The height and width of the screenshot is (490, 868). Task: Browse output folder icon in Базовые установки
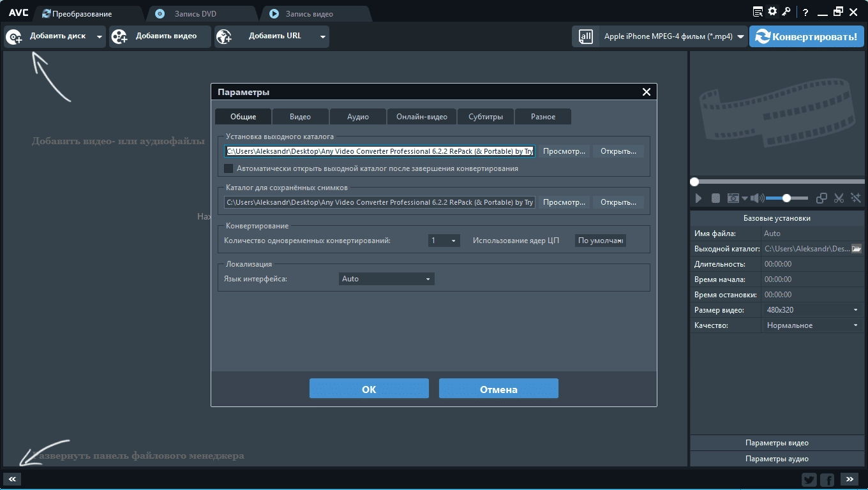(857, 249)
